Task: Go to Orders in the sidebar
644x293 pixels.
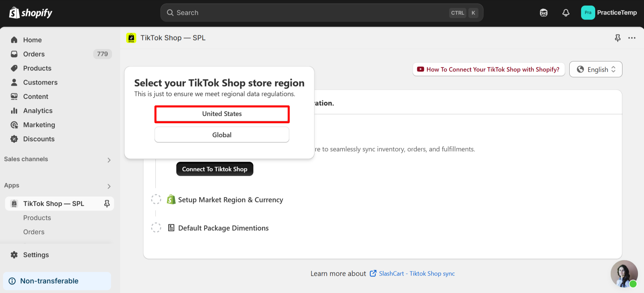Action: tap(34, 54)
